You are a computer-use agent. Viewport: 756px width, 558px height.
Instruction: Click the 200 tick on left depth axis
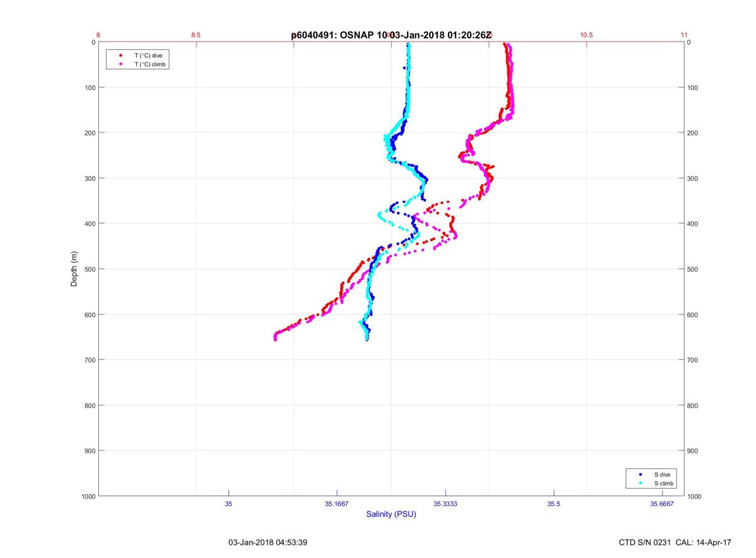[x=89, y=133]
